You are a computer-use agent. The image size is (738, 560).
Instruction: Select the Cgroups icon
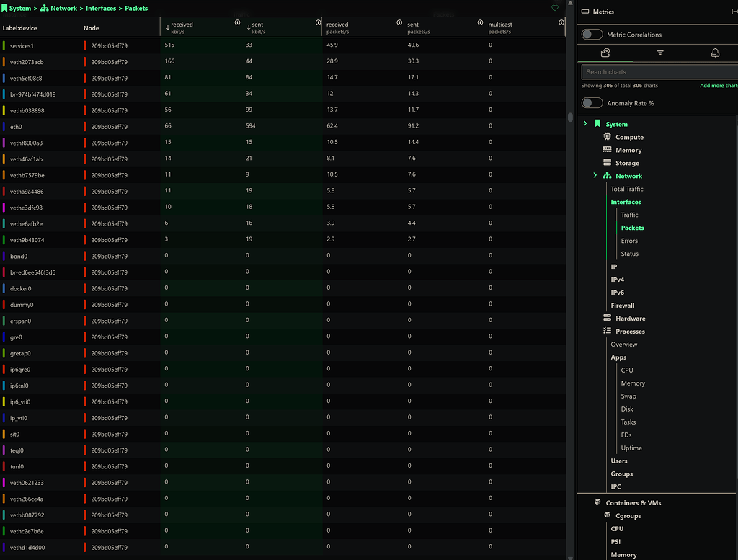607,515
